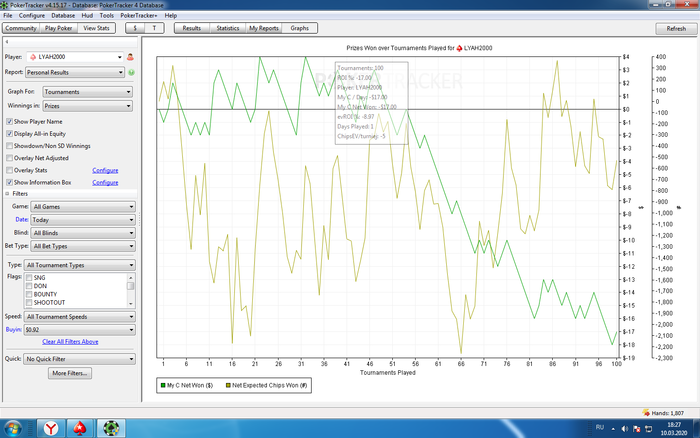Image resolution: width=700 pixels, height=438 pixels.
Task: Check the SNG flag
Action: pos(29,278)
